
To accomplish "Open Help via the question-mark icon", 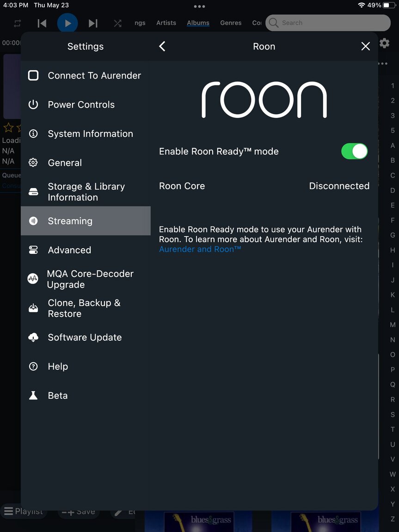I will 33,366.
